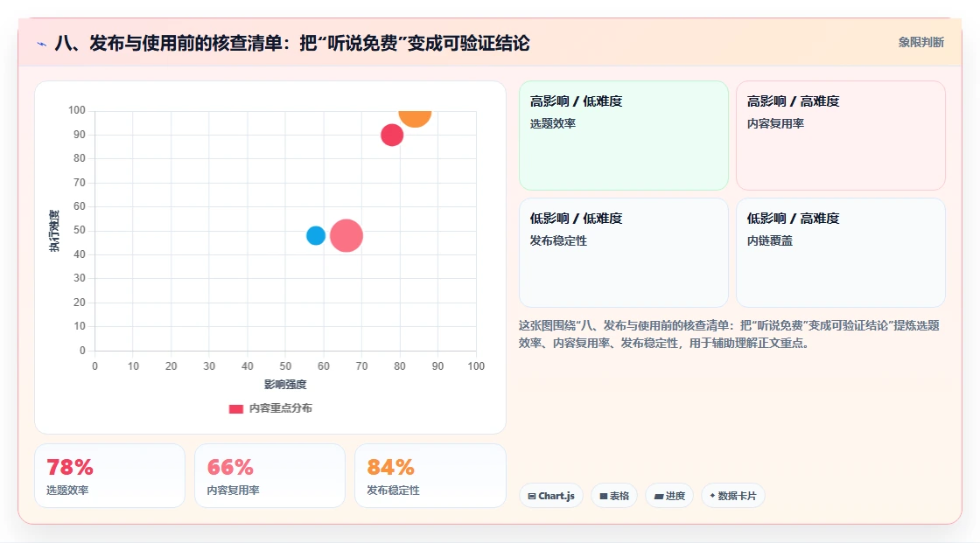This screenshot has width=980, height=543.
Task: Click the Chart.js tag chip
Action: [551, 496]
